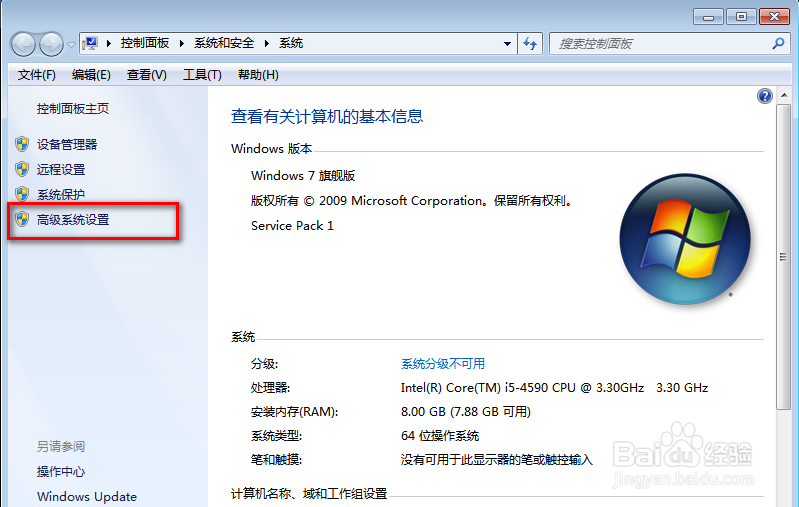Click the Forward navigation arrow button
This screenshot has height=507, width=799.
tap(51, 44)
